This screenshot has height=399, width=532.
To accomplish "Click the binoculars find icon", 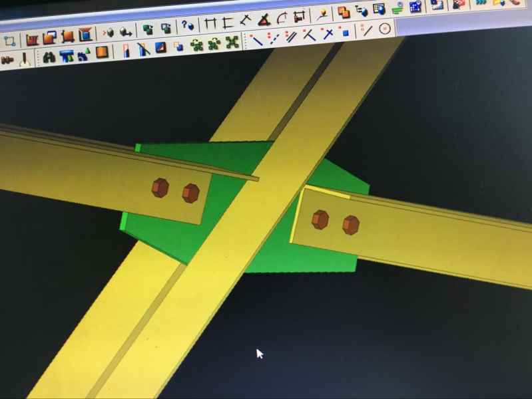I will (49, 57).
